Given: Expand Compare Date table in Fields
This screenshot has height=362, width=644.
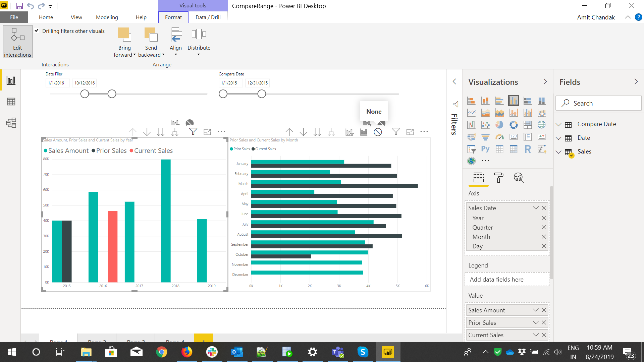Looking at the screenshot, I should click(x=558, y=124).
